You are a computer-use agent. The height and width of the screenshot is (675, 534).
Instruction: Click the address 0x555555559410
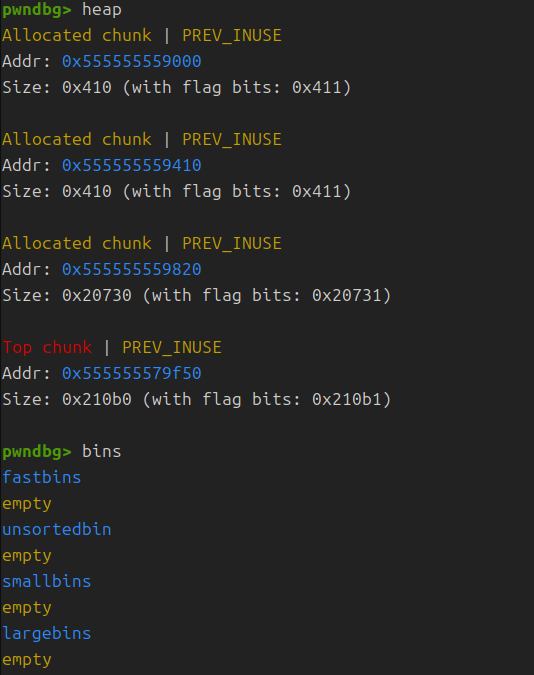tap(131, 165)
